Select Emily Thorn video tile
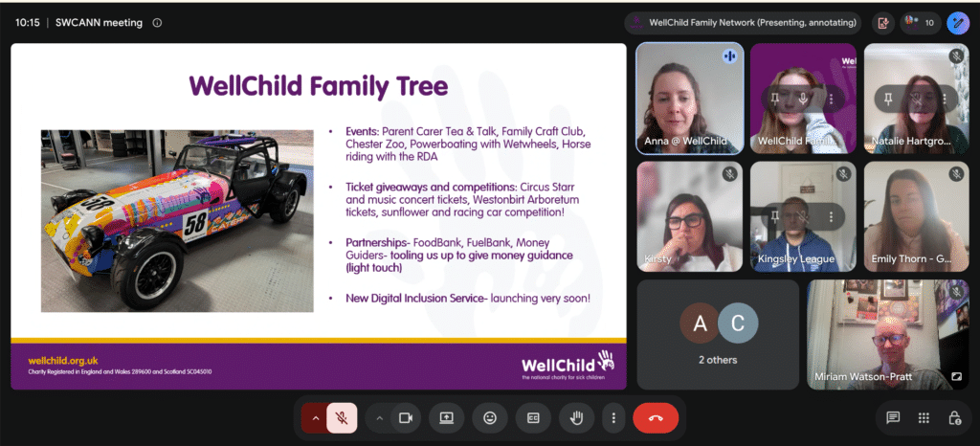 click(x=916, y=216)
